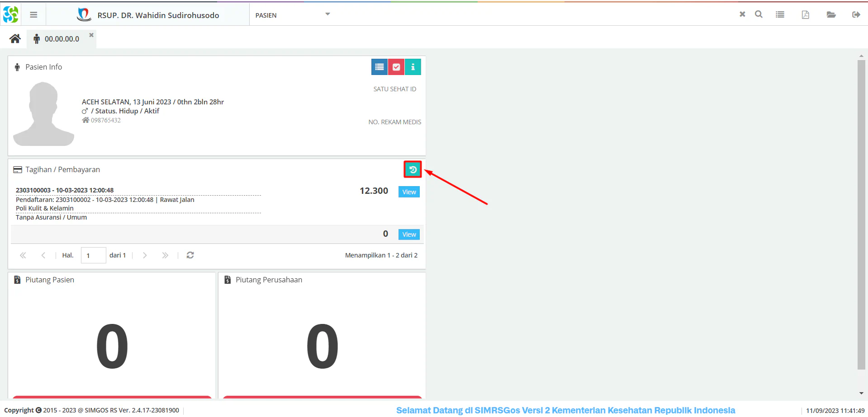Click the Piutang Pasien 0 value
The image size is (868, 417).
(x=112, y=346)
